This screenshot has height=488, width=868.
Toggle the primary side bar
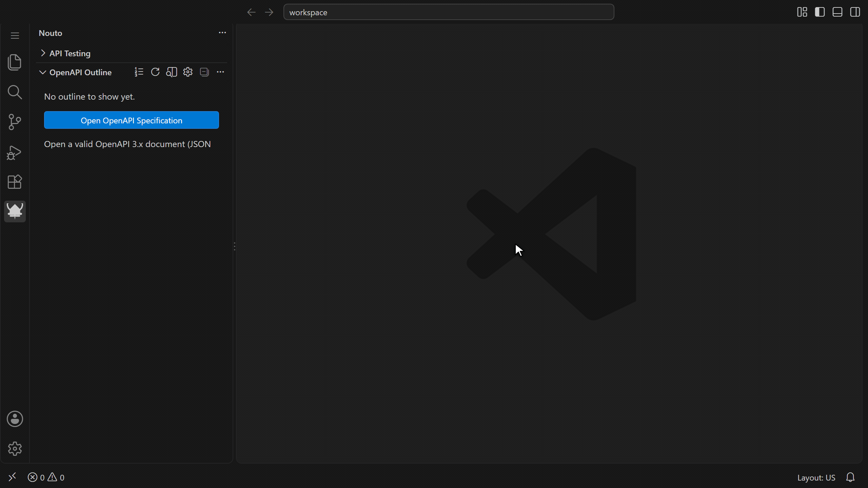[x=820, y=12]
